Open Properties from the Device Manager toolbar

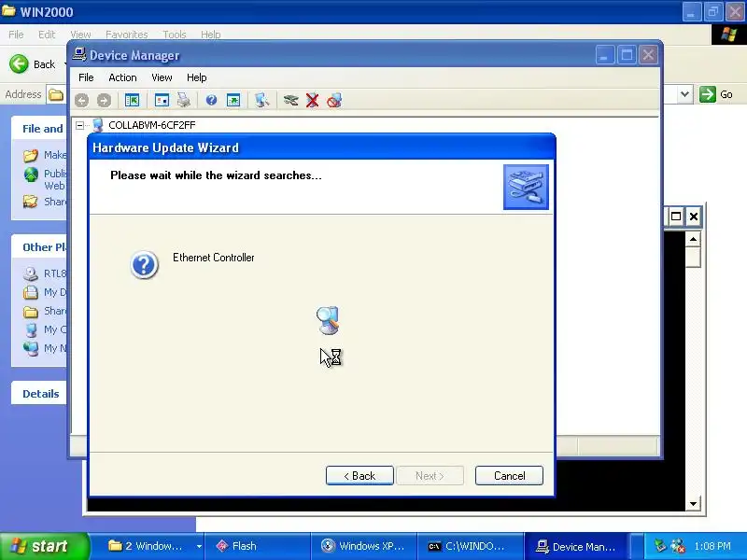[162, 101]
